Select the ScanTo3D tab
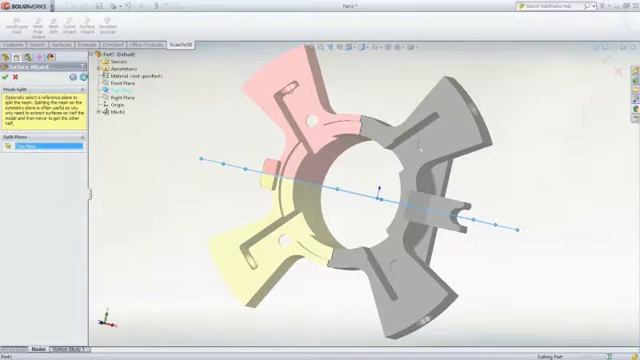 pos(180,45)
